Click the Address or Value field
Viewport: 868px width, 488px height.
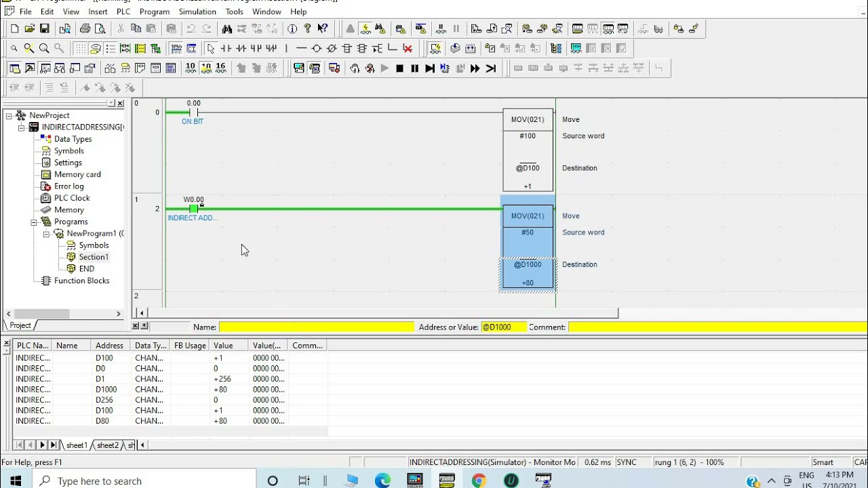[x=504, y=327]
